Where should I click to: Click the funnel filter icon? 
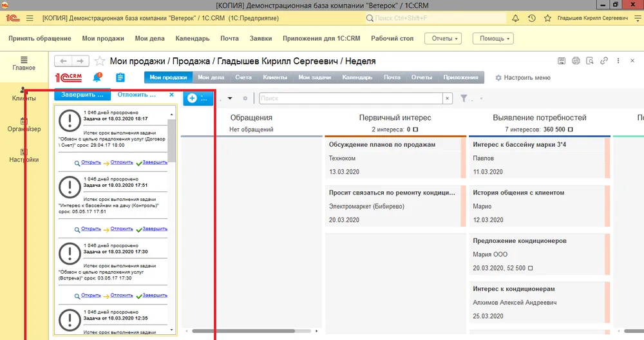464,98
